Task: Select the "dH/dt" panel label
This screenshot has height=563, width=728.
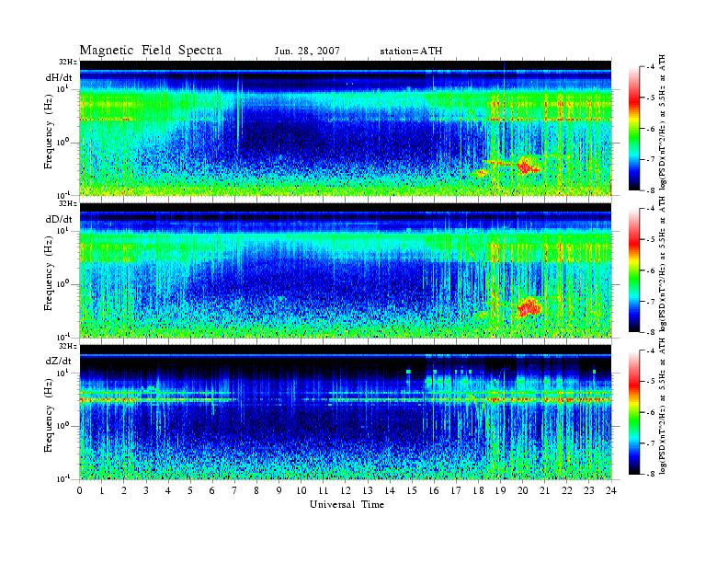Action: [59, 77]
